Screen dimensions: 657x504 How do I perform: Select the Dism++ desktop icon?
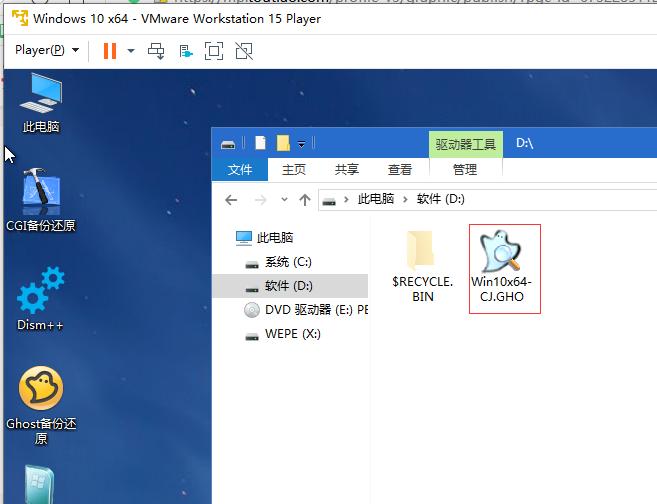pos(41,299)
